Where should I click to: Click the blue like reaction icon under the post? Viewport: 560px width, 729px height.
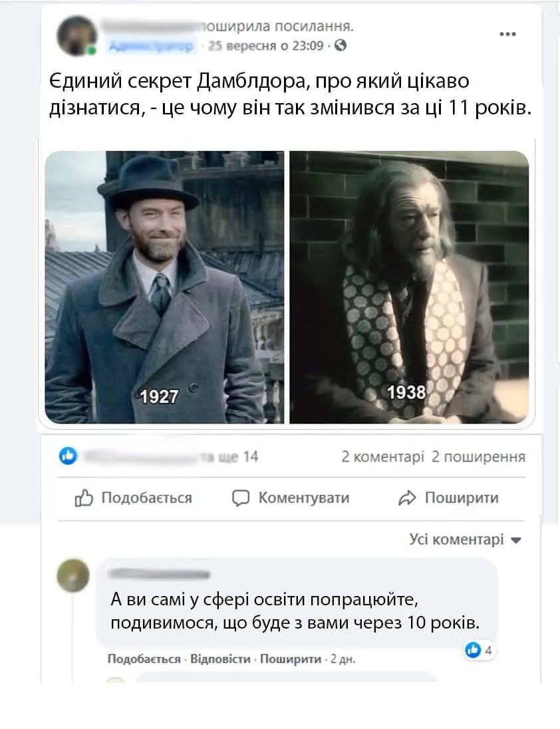(68, 456)
